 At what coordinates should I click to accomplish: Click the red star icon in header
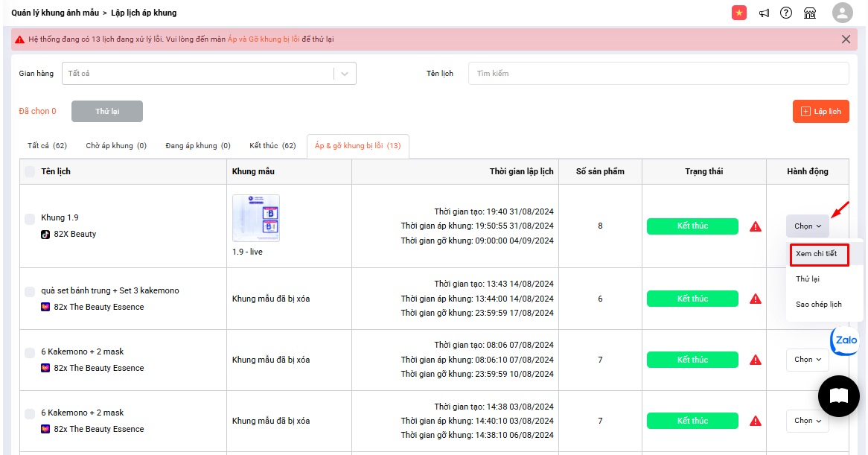coord(739,13)
